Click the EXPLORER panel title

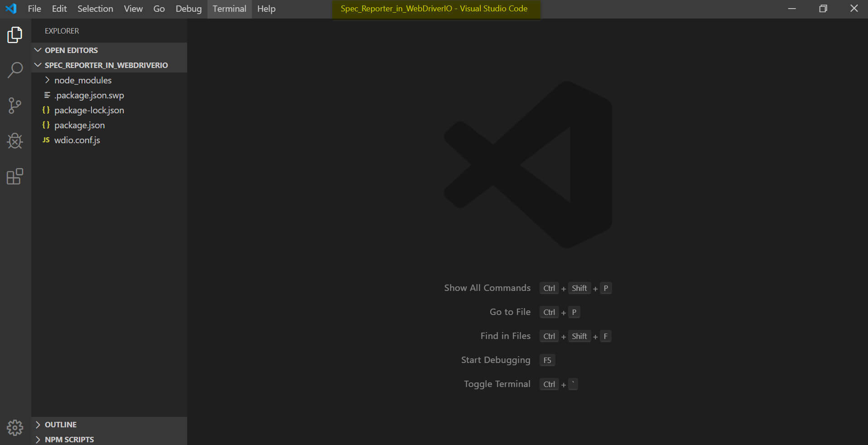pyautogui.click(x=62, y=31)
